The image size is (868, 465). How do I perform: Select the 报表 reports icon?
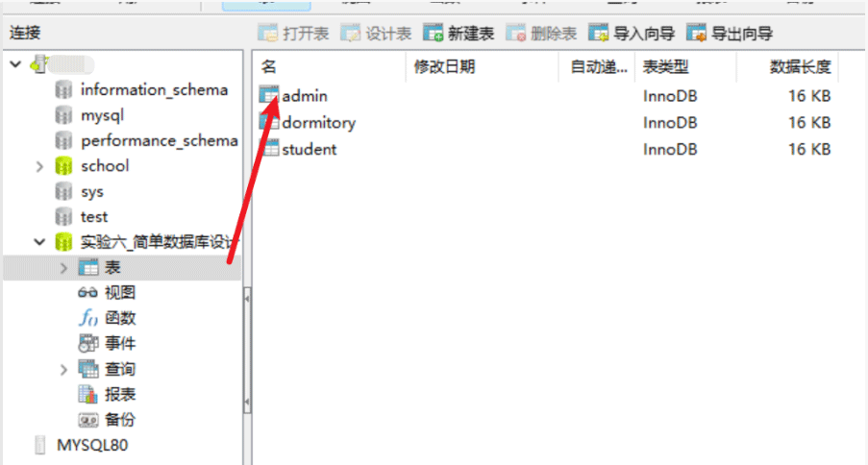click(x=88, y=394)
